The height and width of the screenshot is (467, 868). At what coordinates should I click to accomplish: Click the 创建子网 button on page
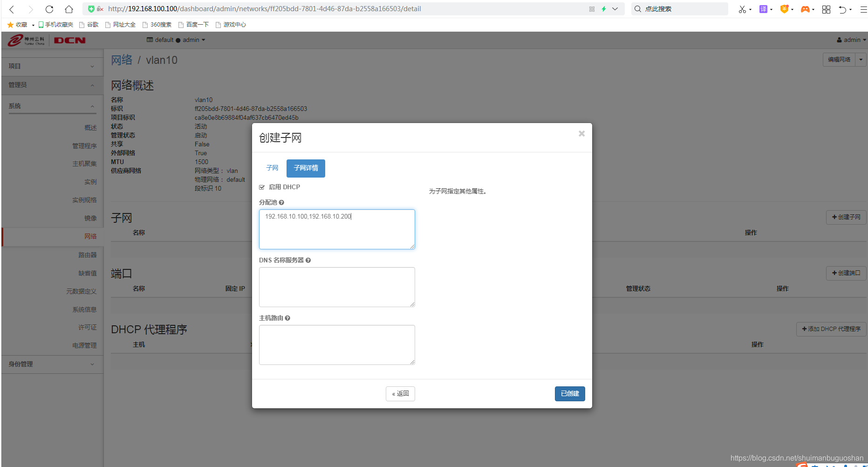point(846,217)
